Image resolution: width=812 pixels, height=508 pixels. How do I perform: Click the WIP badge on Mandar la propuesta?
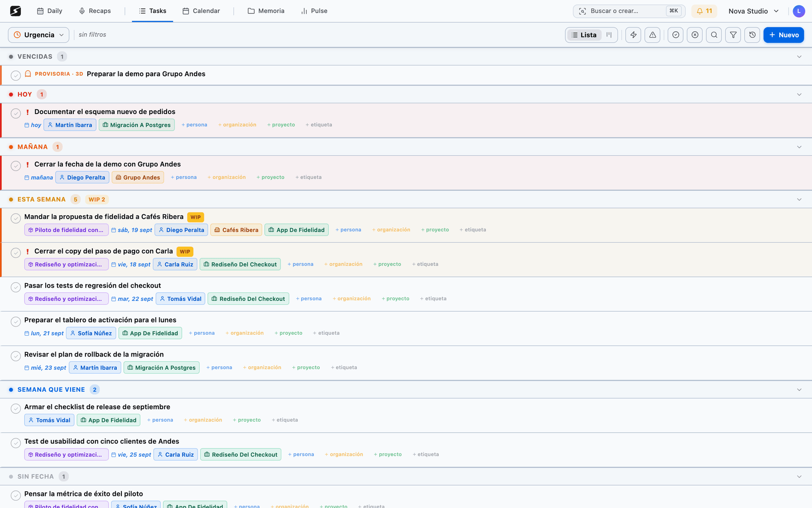tap(196, 217)
